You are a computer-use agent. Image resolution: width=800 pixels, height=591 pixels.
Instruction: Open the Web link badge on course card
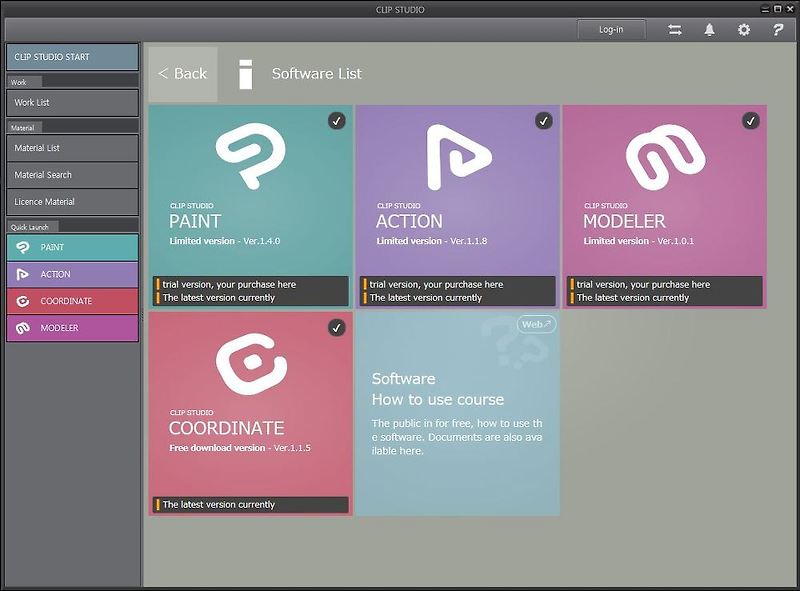coord(536,324)
